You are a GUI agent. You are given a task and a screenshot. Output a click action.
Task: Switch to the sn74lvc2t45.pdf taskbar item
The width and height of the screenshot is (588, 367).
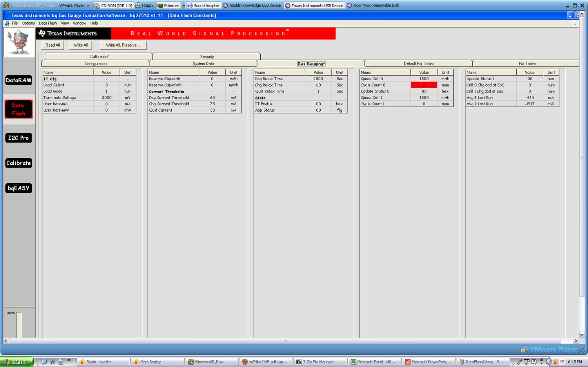click(x=267, y=362)
